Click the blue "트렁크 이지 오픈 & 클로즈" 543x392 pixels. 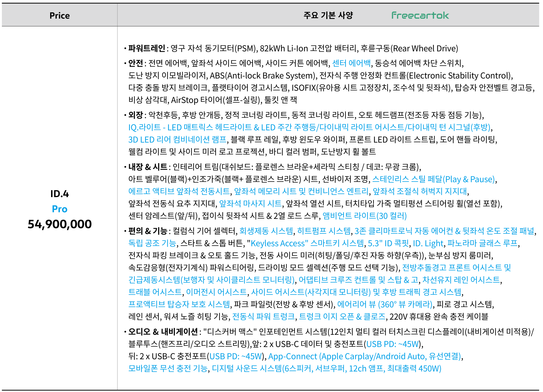tap(342, 317)
